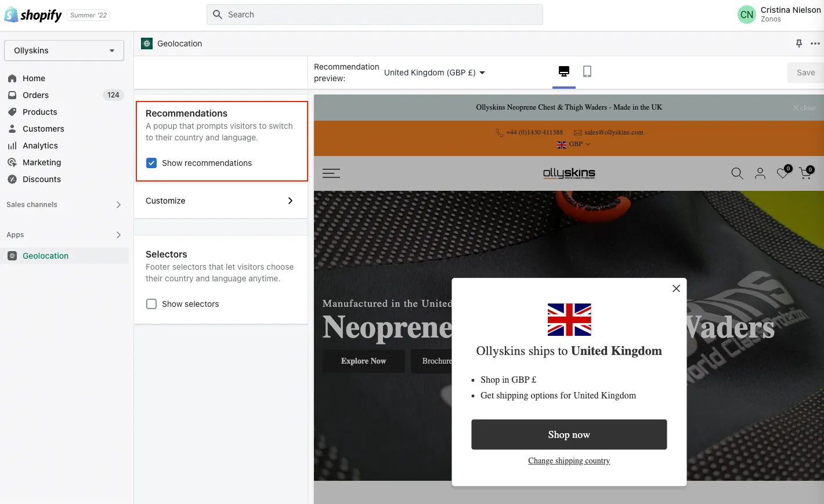Open the storefront hamburger navigation icon
824x504 pixels.
click(331, 173)
